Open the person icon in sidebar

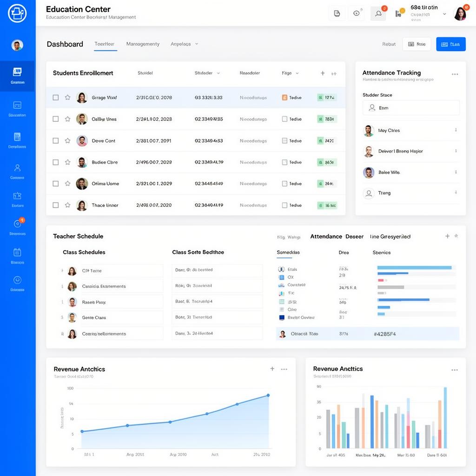[x=17, y=168]
